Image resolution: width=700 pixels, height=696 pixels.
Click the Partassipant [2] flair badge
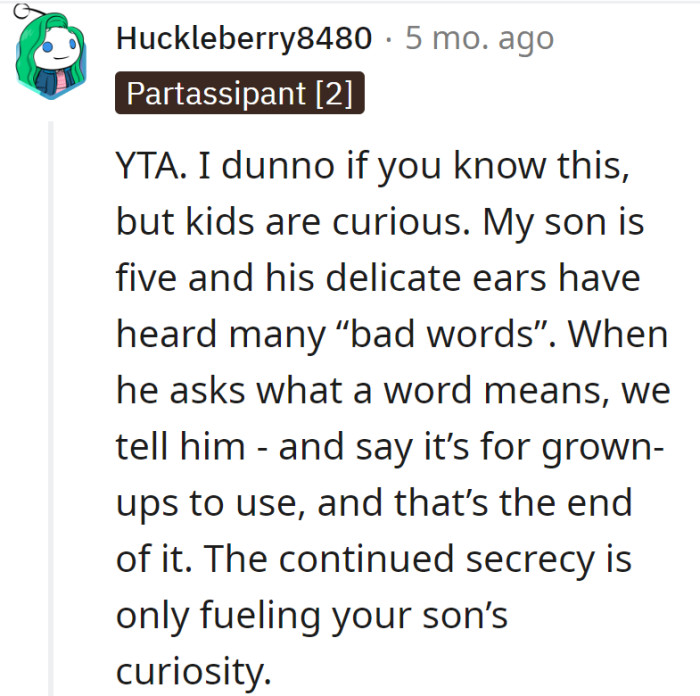coord(240,95)
